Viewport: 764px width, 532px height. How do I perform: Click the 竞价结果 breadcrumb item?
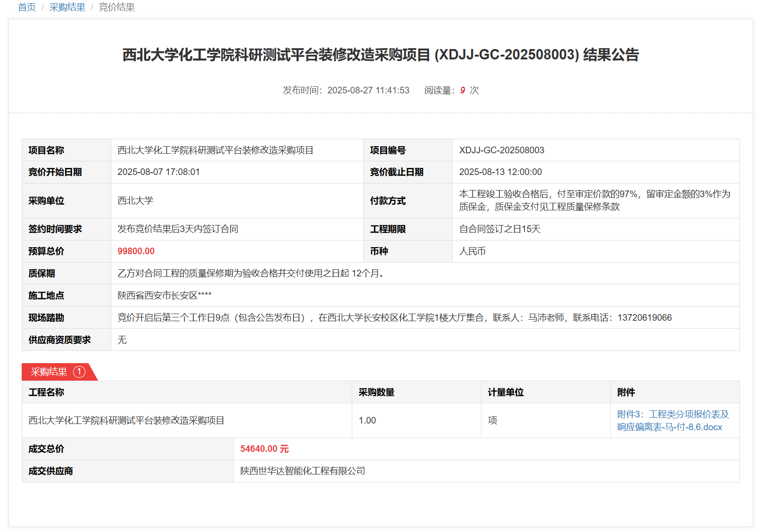pyautogui.click(x=116, y=8)
